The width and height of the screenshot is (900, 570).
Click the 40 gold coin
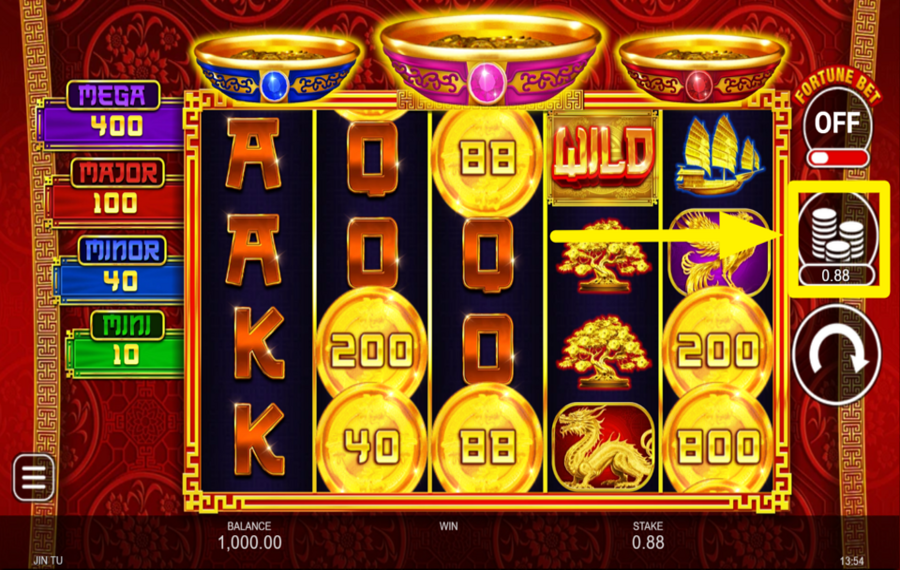click(x=373, y=445)
